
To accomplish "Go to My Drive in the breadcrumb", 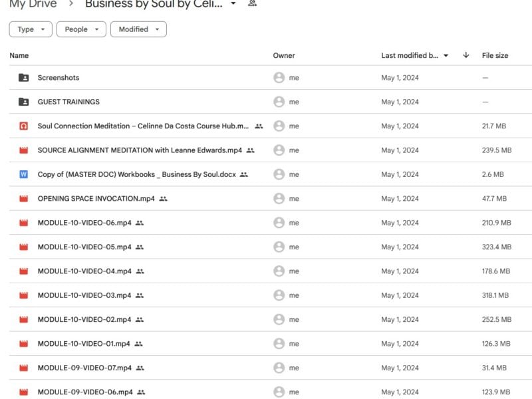I will click(33, 4).
